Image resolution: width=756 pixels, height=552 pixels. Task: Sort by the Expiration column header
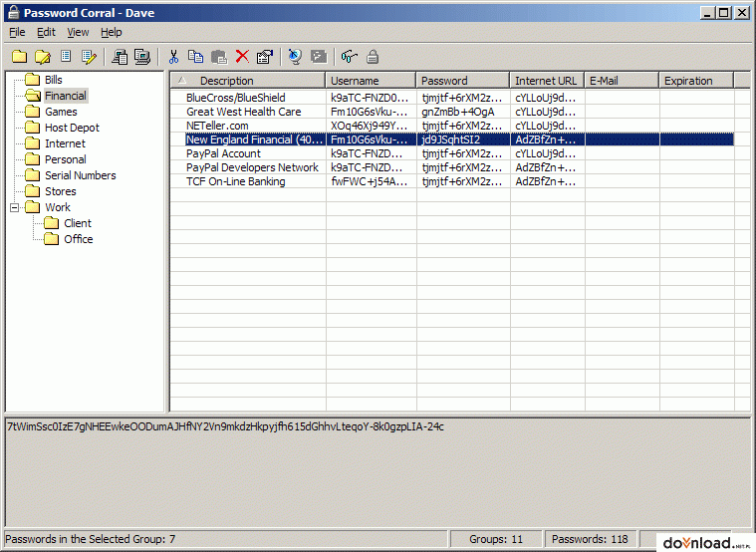point(696,81)
